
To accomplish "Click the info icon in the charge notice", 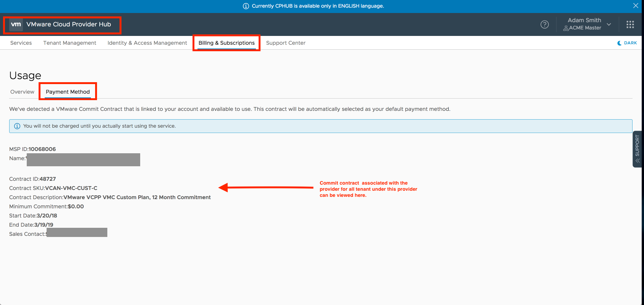I will coord(17,126).
